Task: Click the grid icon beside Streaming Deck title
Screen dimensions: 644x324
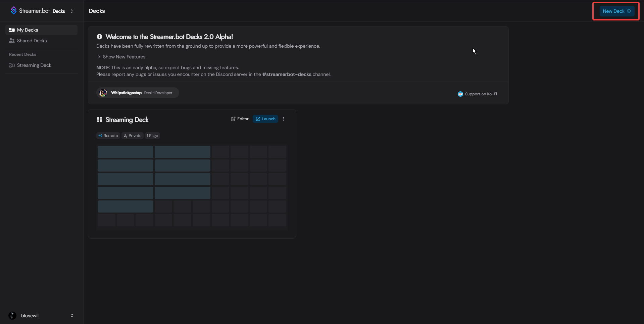Action: pyautogui.click(x=99, y=120)
